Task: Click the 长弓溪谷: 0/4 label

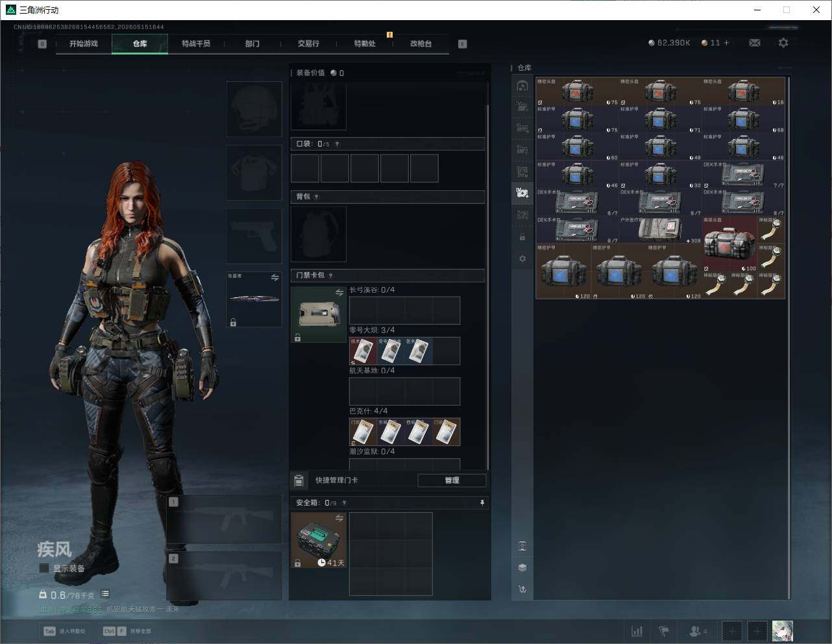Action: click(x=372, y=290)
